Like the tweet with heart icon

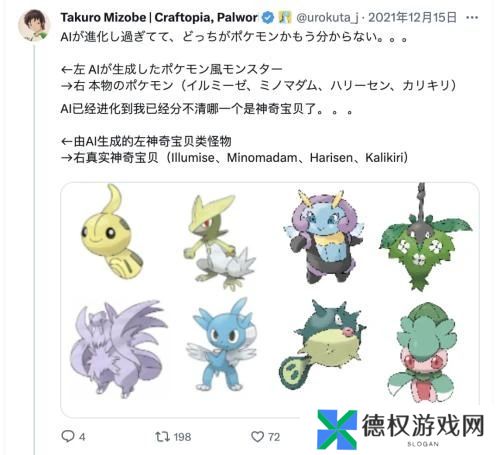pyautogui.click(x=257, y=437)
